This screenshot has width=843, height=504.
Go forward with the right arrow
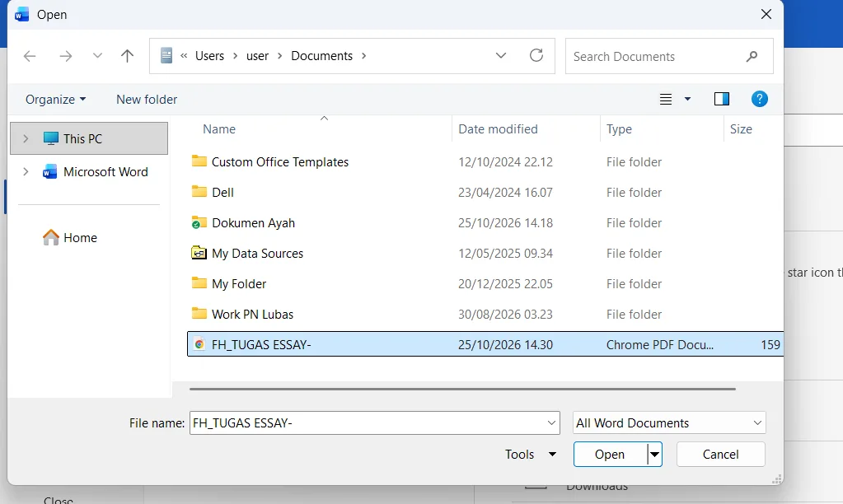66,56
